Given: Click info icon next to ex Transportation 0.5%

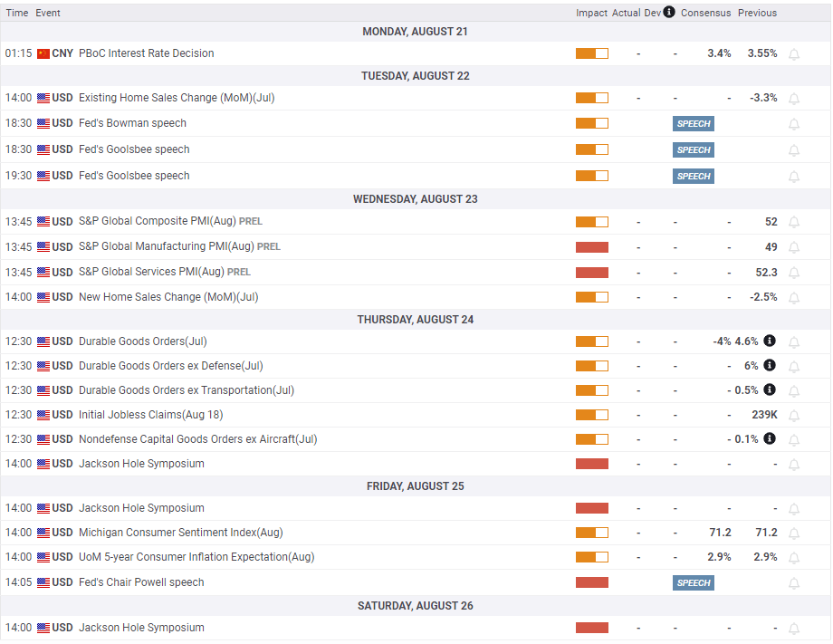Looking at the screenshot, I should point(770,389).
